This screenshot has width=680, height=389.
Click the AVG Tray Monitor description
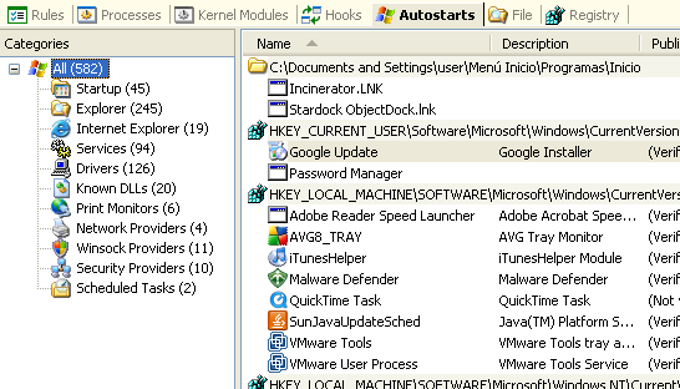pos(550,237)
